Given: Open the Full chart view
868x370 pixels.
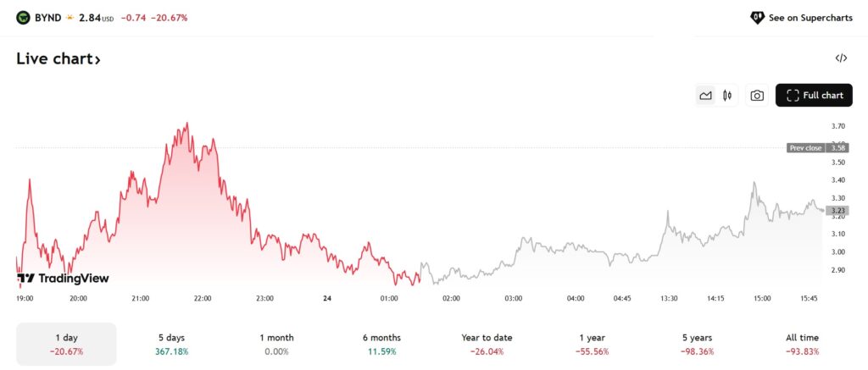Looking at the screenshot, I should [814, 96].
